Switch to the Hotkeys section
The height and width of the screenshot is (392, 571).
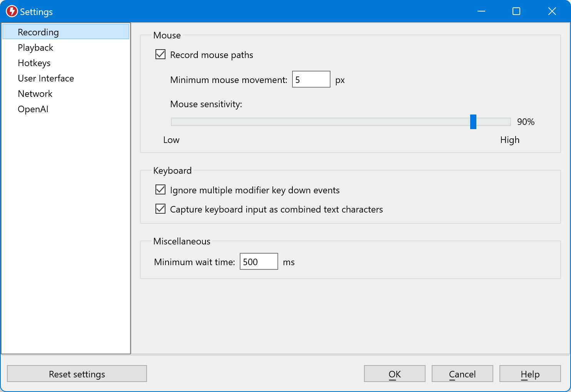pos(34,63)
